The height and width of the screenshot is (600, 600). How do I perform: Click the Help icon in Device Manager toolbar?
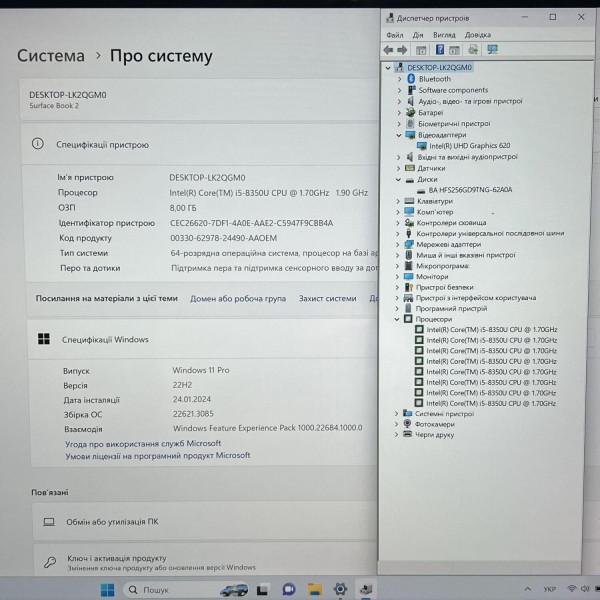tap(440, 49)
